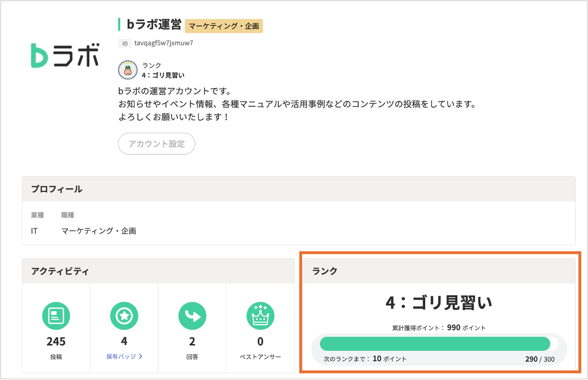The width and height of the screenshot is (588, 380).
Task: Click the ランク panel header
Action: coord(325,271)
